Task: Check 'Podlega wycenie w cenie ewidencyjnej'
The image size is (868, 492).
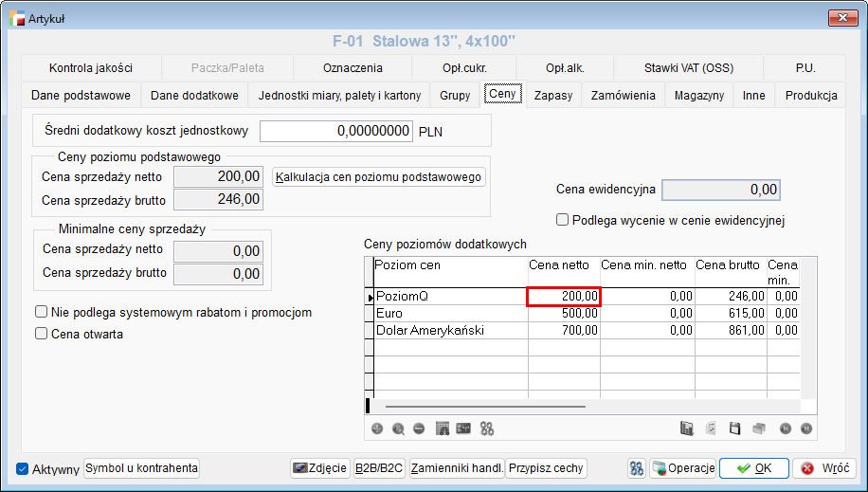Action: pos(563,220)
